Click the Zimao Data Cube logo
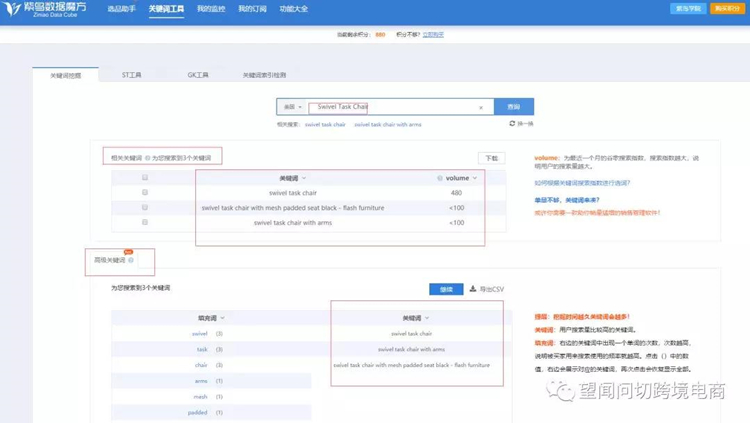Image resolution: width=750 pixels, height=423 pixels. (45, 9)
